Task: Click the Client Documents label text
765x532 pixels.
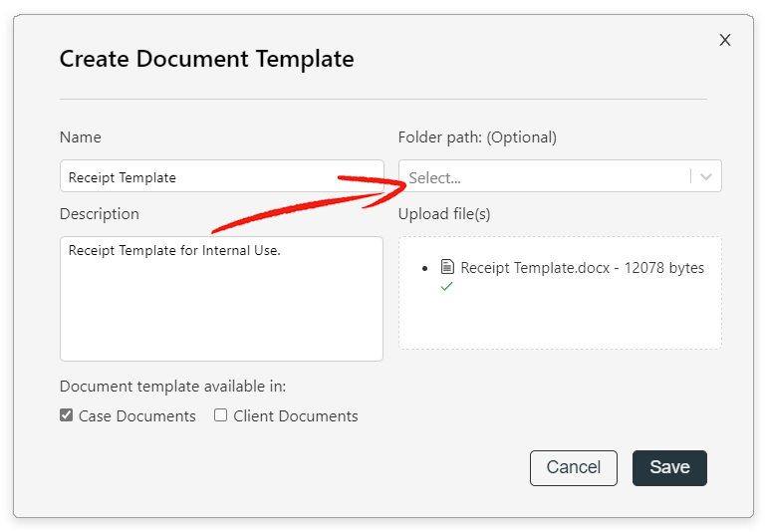Action: (x=296, y=415)
